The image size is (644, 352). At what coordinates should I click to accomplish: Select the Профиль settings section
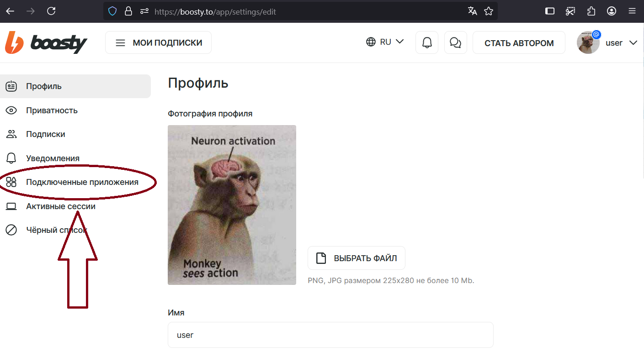coord(75,86)
